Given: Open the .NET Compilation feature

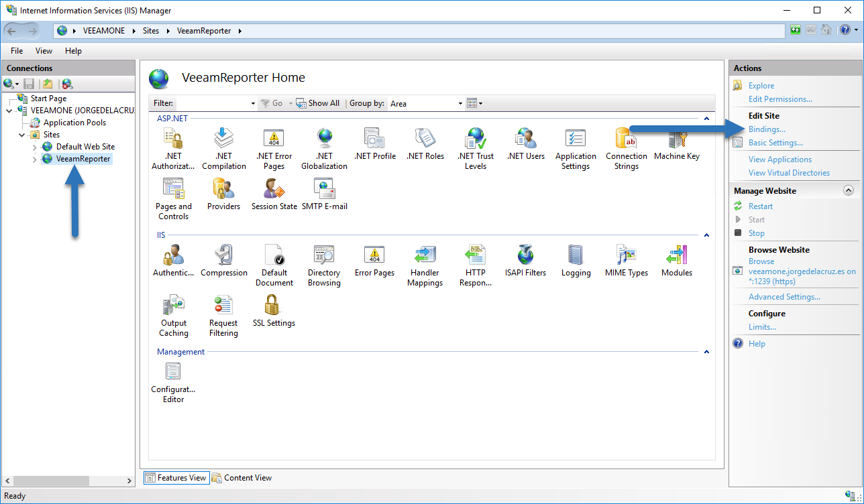Looking at the screenshot, I should (x=223, y=149).
